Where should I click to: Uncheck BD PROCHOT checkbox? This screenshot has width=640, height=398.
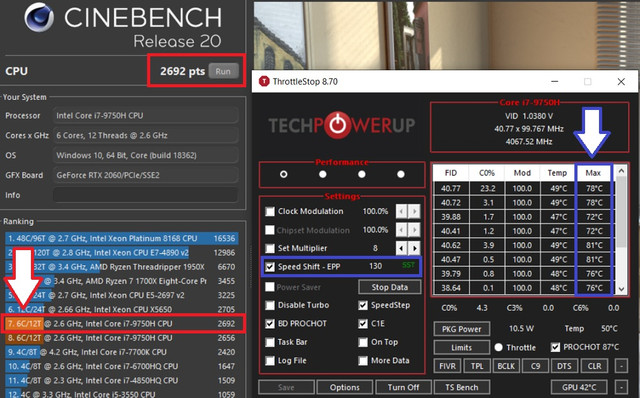270,324
